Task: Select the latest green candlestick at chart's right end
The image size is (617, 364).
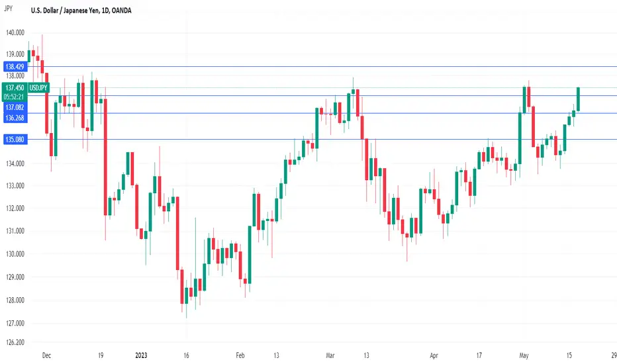Action: [578, 99]
